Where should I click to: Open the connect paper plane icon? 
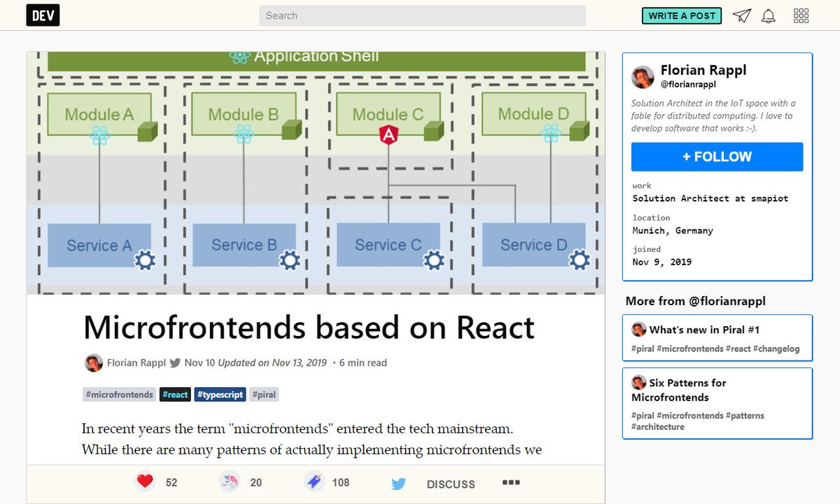coord(741,15)
